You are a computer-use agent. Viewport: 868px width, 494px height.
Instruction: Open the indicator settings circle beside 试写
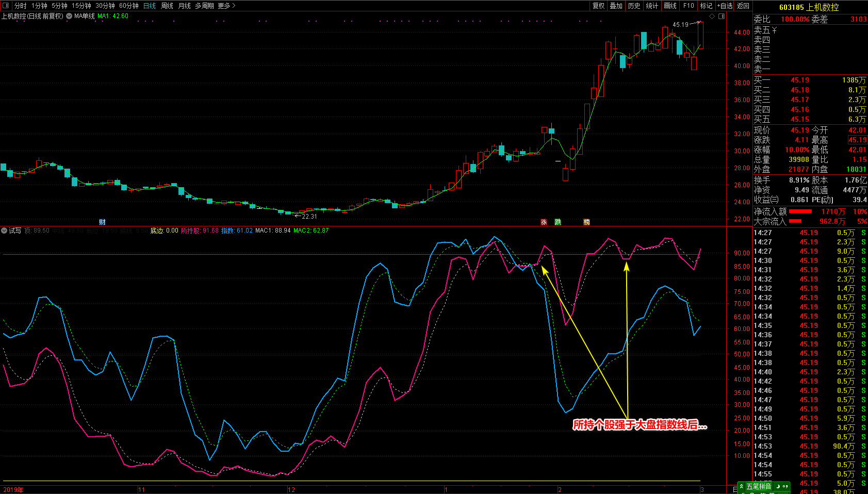click(4, 230)
